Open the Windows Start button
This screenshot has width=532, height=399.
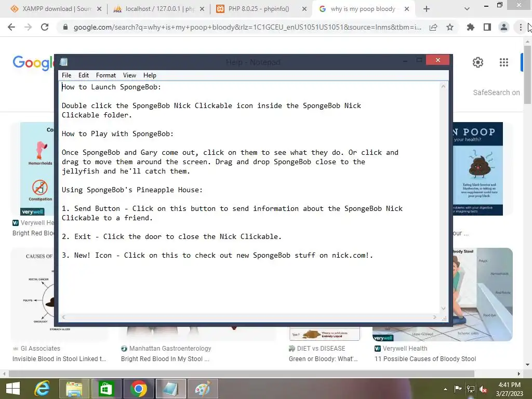point(13,389)
